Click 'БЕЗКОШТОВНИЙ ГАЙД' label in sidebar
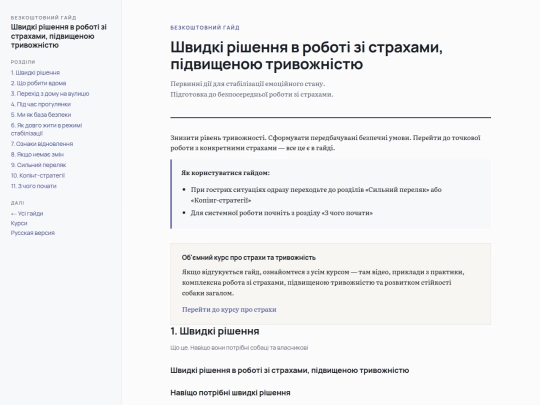Viewport: 540px width, 405px height. tap(43, 18)
